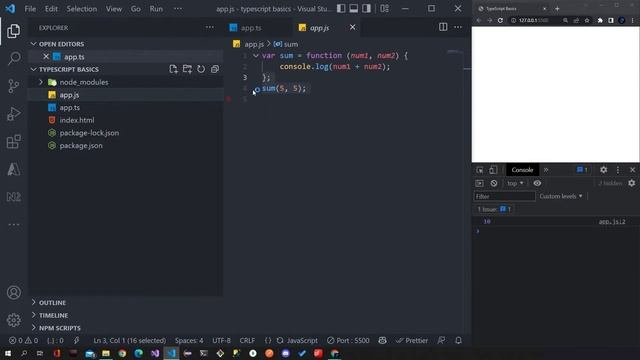Toggle breakpoint on line 5 gutter
Image resolution: width=640 pixels, height=360 pixels.
[x=229, y=99]
